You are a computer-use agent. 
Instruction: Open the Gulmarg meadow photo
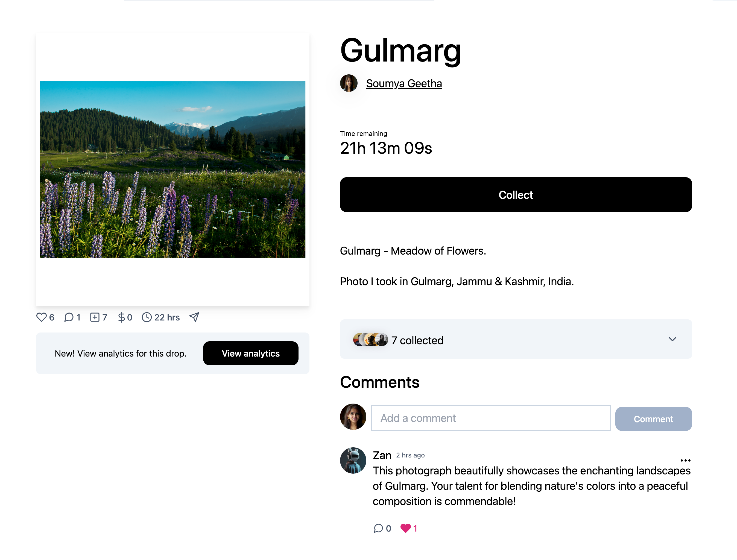[172, 169]
